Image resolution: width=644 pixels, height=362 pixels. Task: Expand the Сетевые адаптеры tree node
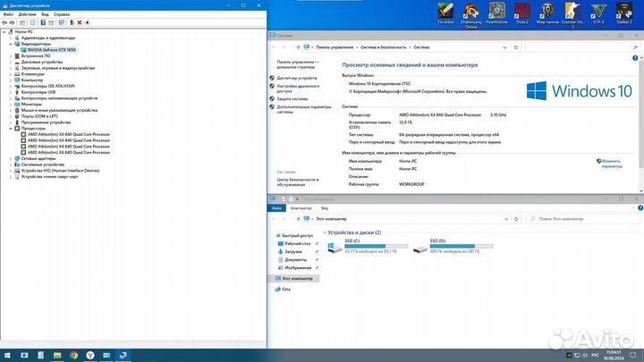pyautogui.click(x=10, y=158)
